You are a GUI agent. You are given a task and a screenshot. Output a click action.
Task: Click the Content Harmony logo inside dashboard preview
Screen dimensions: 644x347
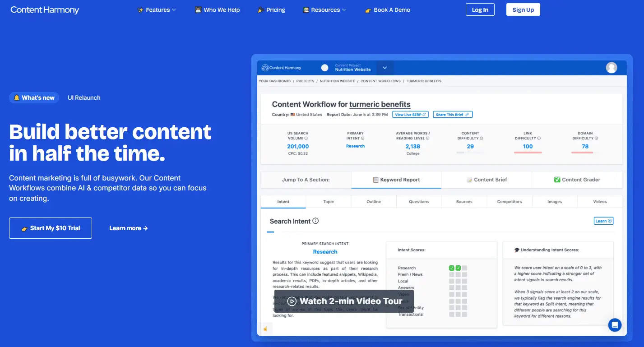click(281, 68)
